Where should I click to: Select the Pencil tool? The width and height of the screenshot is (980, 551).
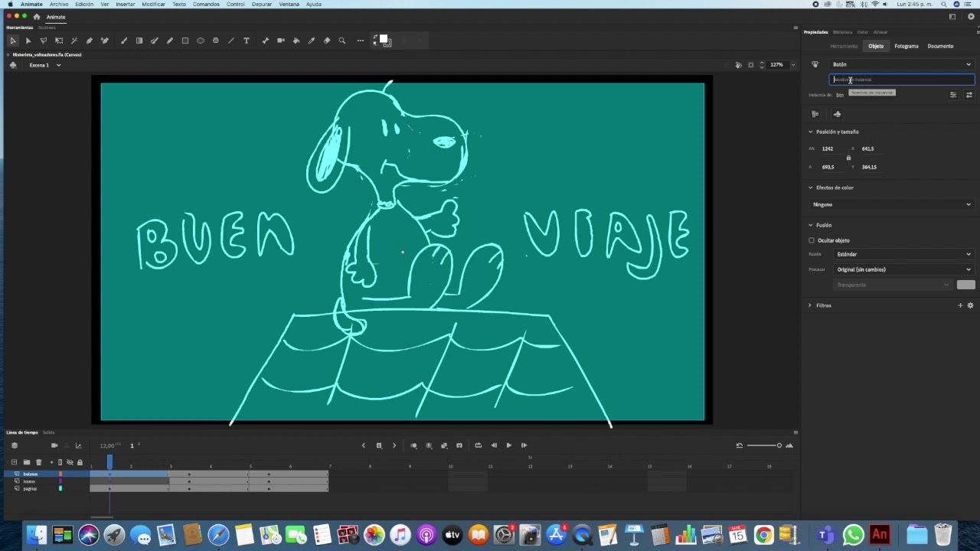point(170,41)
